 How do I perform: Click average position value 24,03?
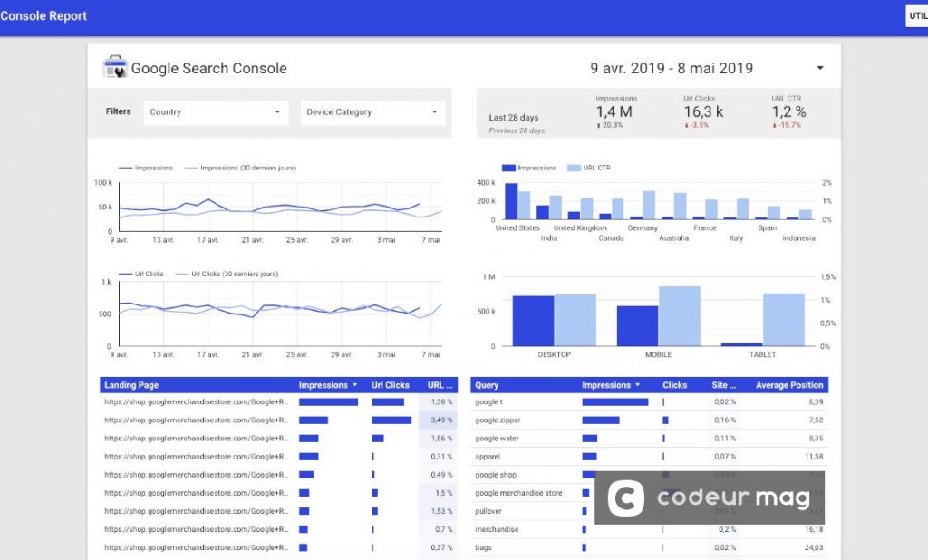[x=814, y=548]
